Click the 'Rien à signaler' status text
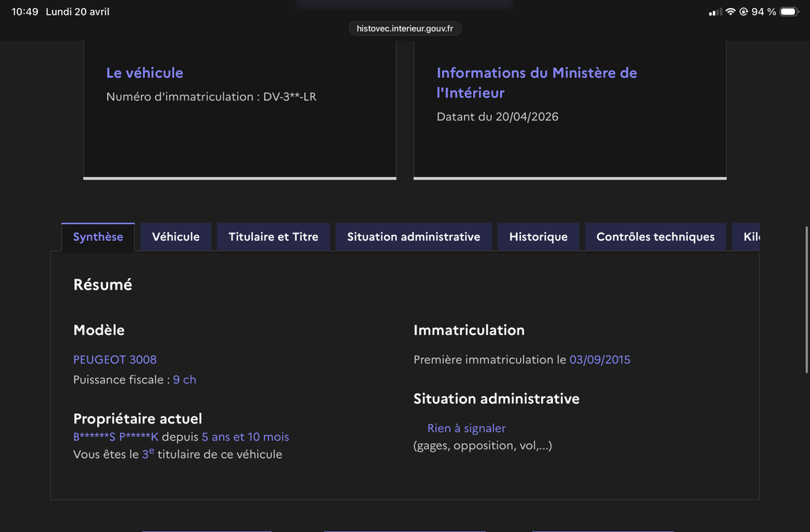 click(x=466, y=428)
